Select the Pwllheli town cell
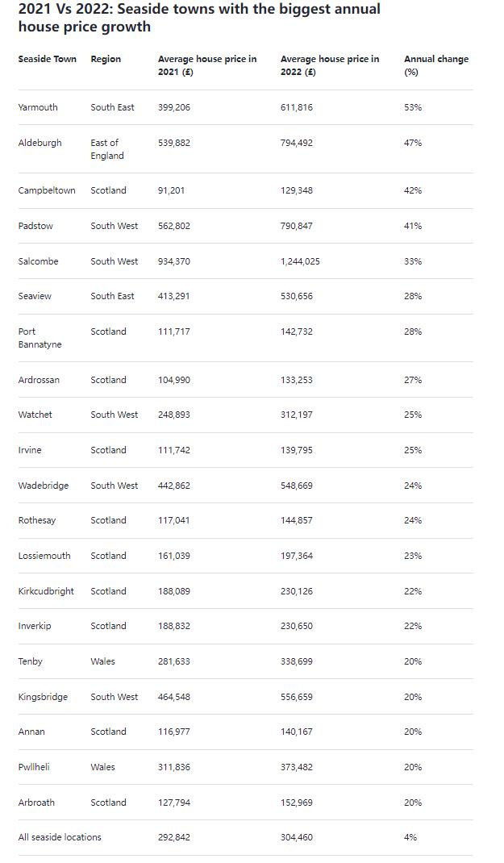 pos(34,767)
